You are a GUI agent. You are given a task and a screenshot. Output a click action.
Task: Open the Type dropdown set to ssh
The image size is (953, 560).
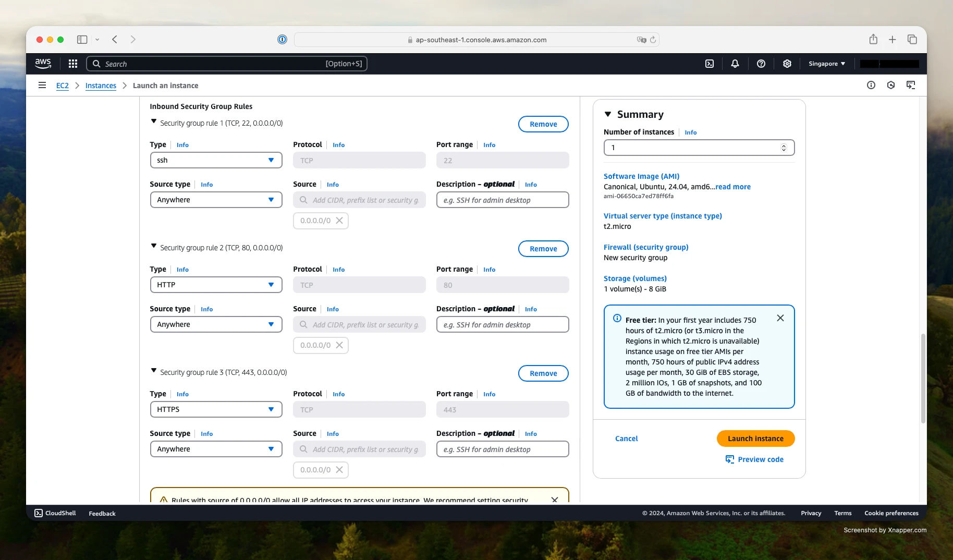[x=216, y=160]
